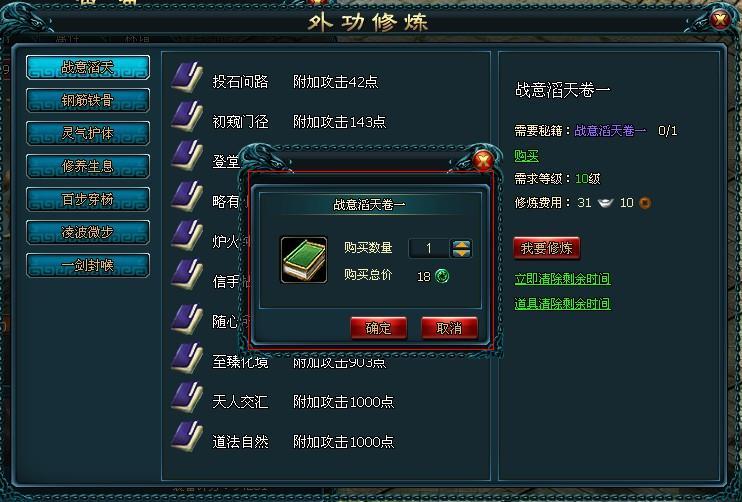This screenshot has width=742, height=502.
Task: Switch to the 钢筋铁骨 tab
Action: 88,100
